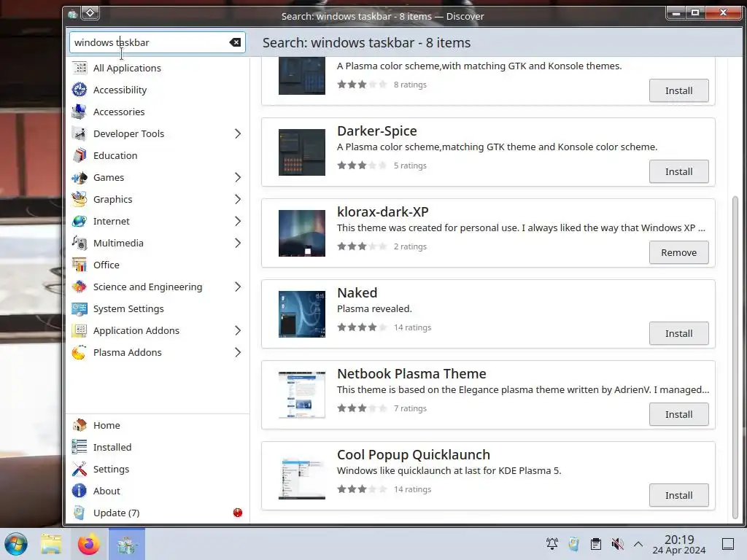The width and height of the screenshot is (747, 560).
Task: Expand the Plasma Addons subcategories
Action: pos(238,353)
